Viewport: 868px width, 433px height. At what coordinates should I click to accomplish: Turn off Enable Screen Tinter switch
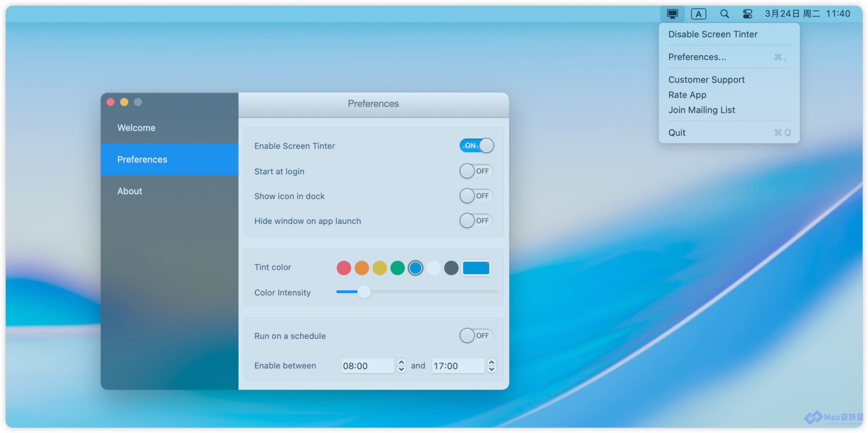click(476, 146)
